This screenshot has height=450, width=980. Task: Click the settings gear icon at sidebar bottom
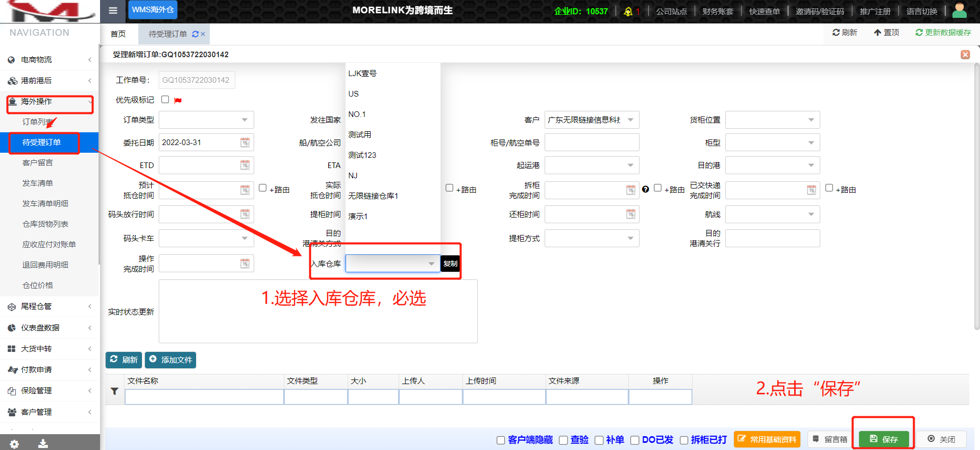[x=14, y=444]
